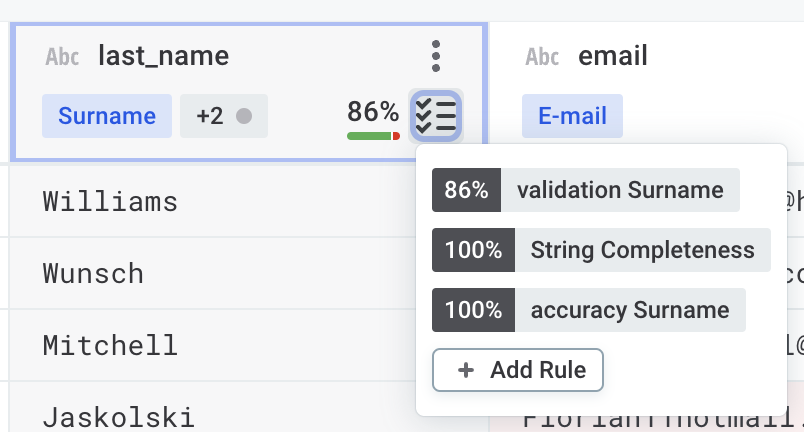Select the Mitchell cell
This screenshot has height=432, width=804.
pyautogui.click(x=110, y=345)
